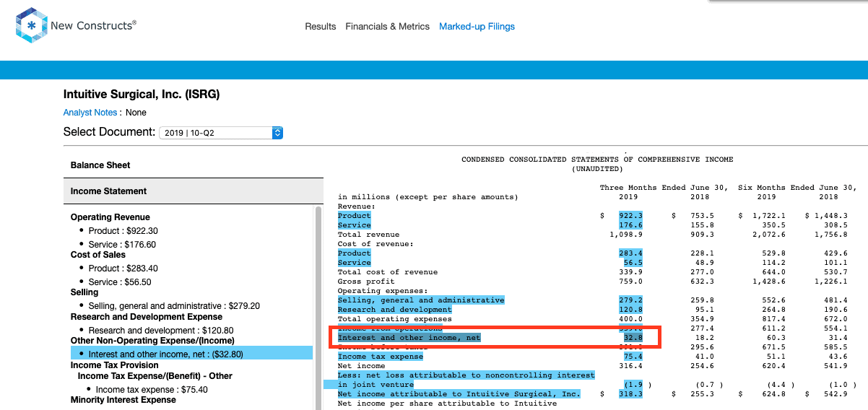
Task: Select Product : $283.40 cost item
Action: [123, 269]
